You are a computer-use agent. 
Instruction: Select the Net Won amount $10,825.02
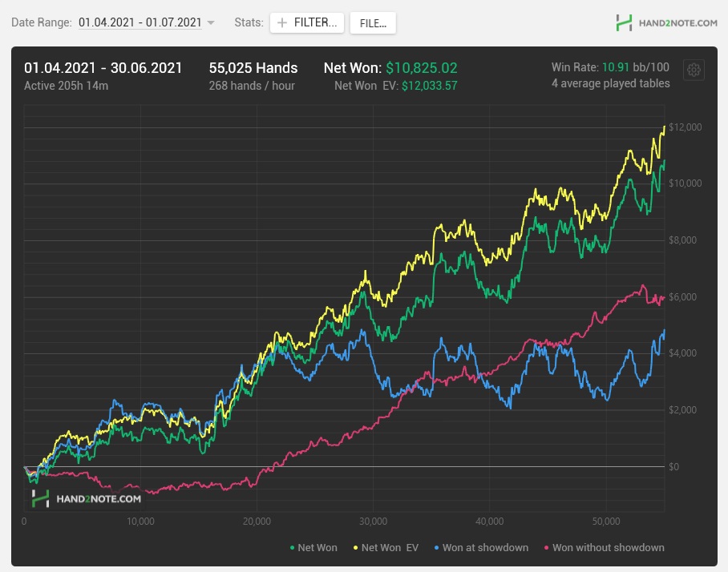pos(422,68)
